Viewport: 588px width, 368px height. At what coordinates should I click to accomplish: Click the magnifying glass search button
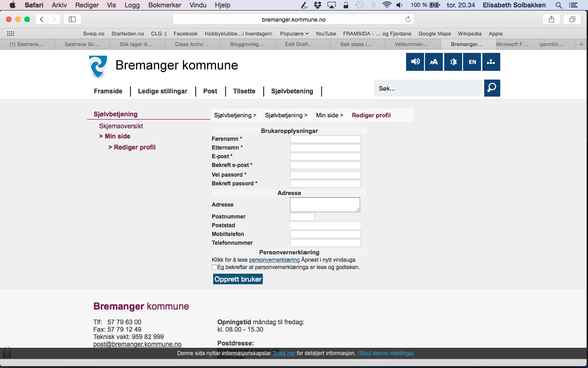tap(492, 88)
